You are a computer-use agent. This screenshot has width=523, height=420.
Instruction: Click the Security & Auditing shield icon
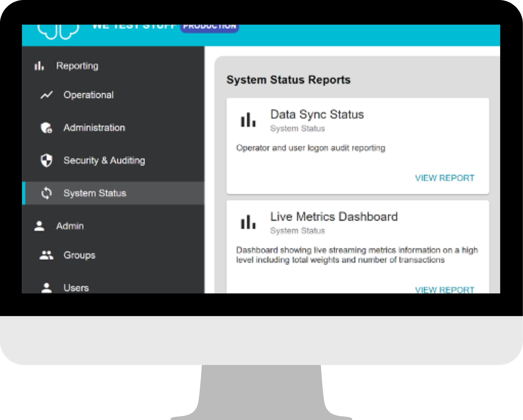click(46, 160)
